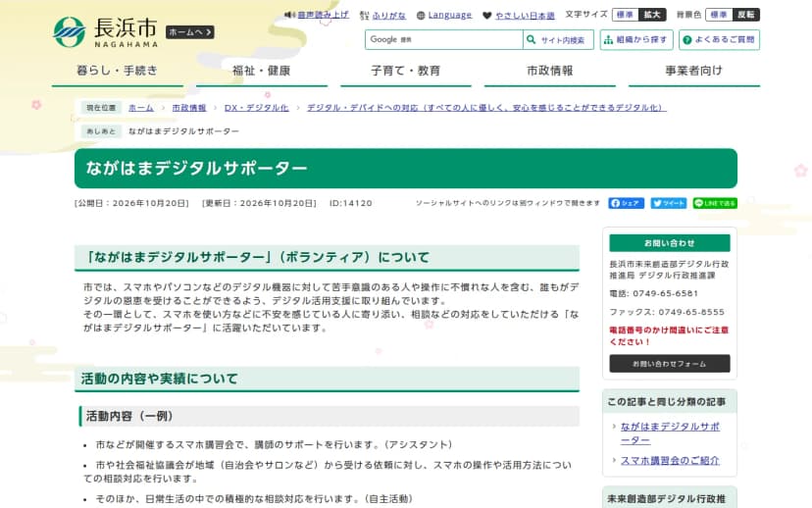Click あしあと footprint label
Image resolution: width=812 pixels, height=508 pixels.
point(101,131)
